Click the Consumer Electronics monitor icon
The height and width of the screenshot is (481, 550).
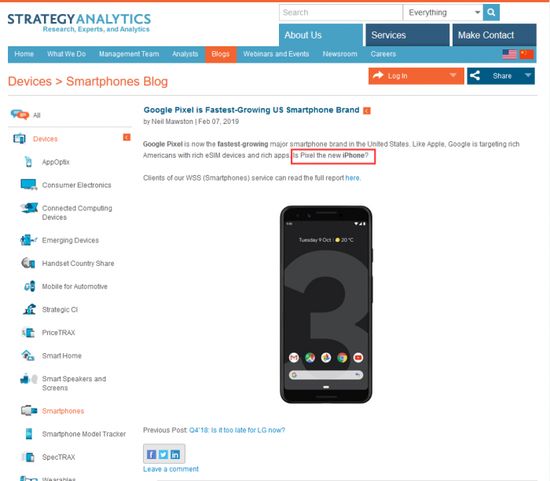point(29,185)
